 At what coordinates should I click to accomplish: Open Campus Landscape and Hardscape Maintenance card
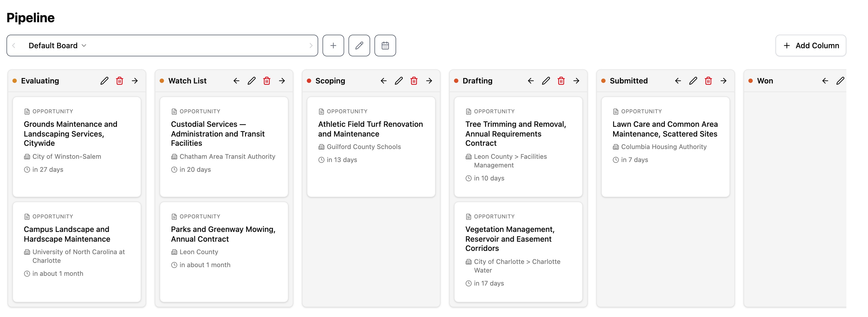77,252
